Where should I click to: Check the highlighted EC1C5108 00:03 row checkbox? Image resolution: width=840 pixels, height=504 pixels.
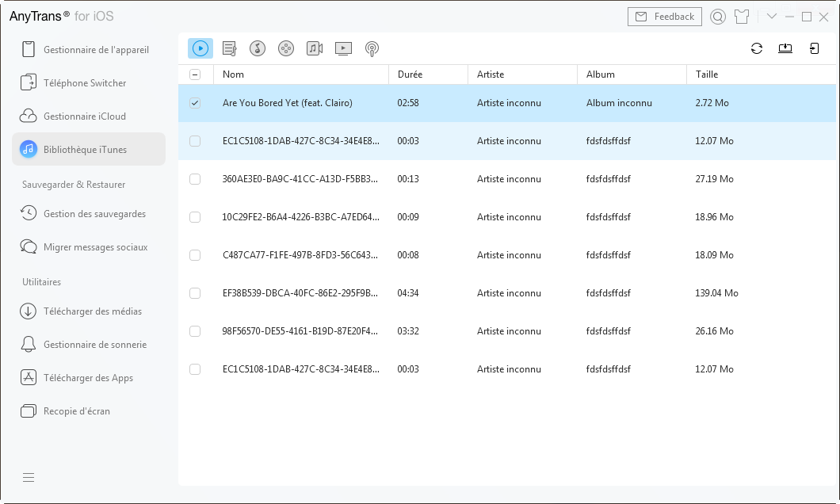click(x=195, y=141)
